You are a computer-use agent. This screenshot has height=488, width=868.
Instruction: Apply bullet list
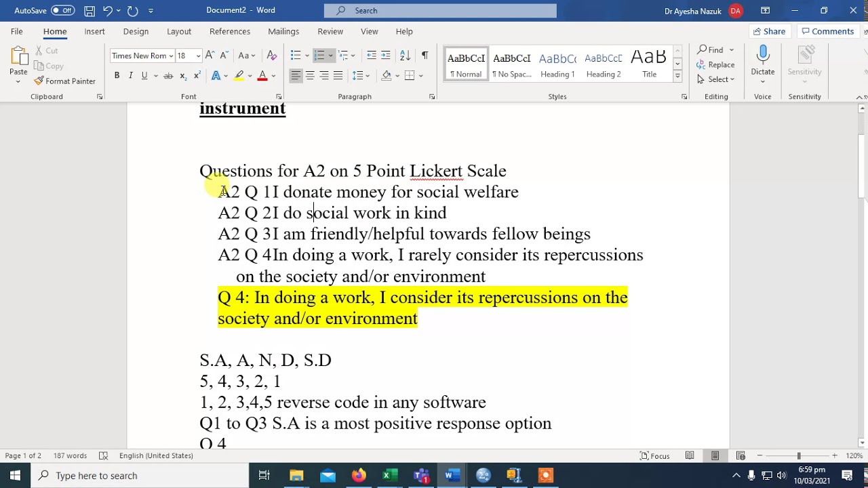click(296, 56)
